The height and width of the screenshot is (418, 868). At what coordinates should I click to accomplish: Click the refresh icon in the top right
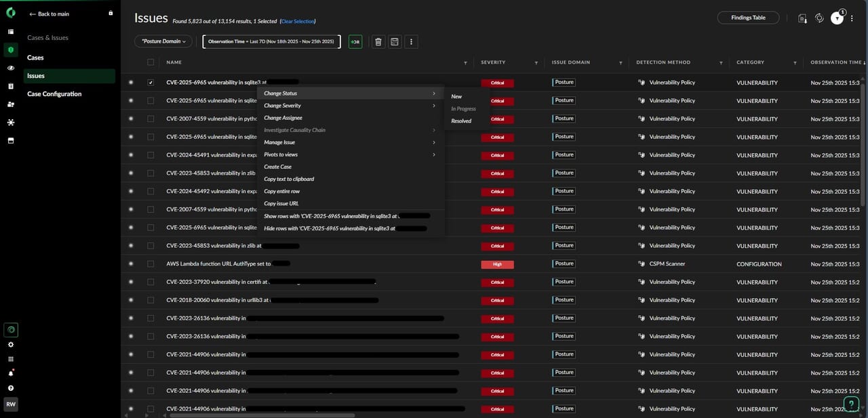[x=819, y=18]
